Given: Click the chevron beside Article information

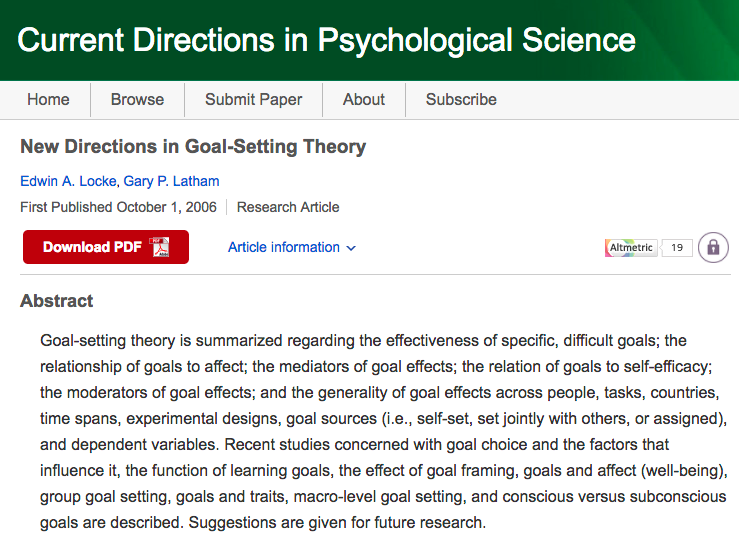Looking at the screenshot, I should (x=351, y=248).
